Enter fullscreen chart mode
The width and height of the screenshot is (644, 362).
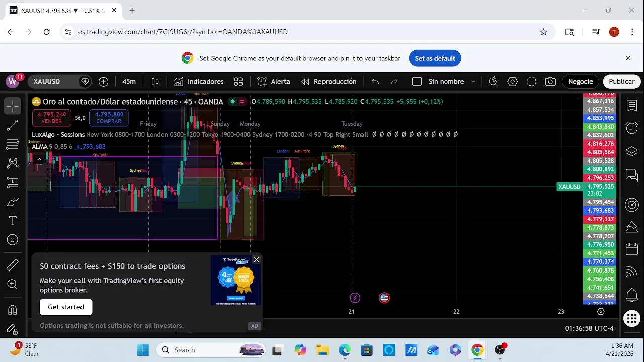[x=531, y=81]
